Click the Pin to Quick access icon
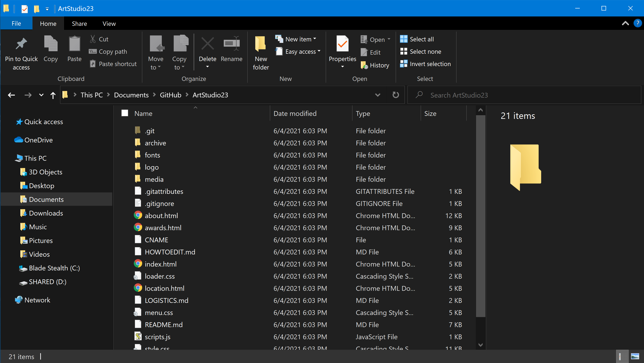644x363 pixels. 21,44
